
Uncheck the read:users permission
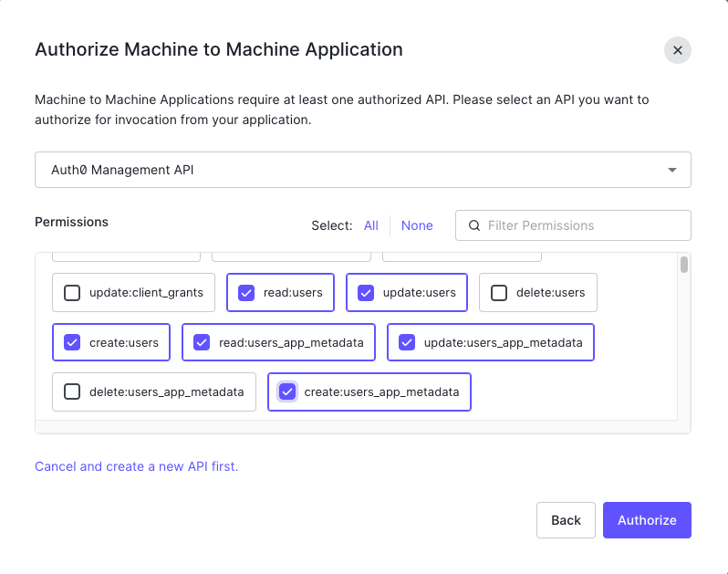pyautogui.click(x=245, y=293)
